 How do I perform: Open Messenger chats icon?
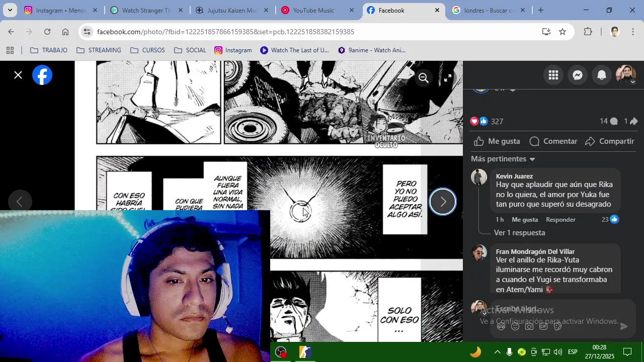pyautogui.click(x=578, y=75)
